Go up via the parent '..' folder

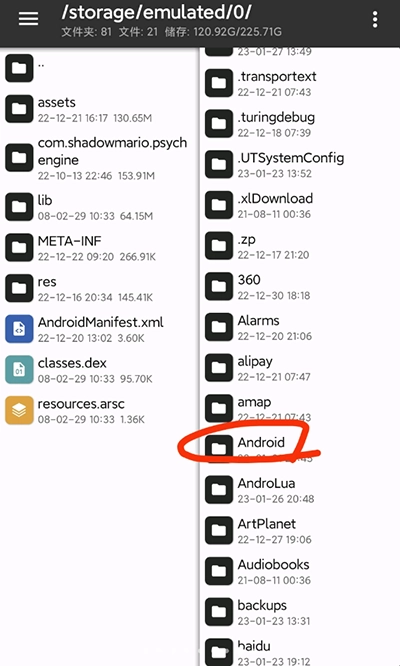[x=99, y=68]
